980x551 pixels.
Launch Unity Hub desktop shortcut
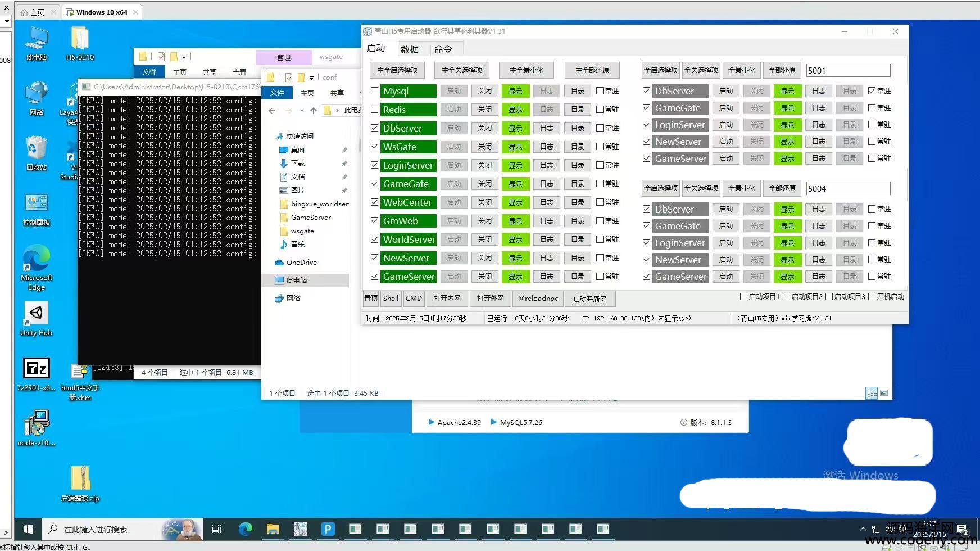[37, 319]
